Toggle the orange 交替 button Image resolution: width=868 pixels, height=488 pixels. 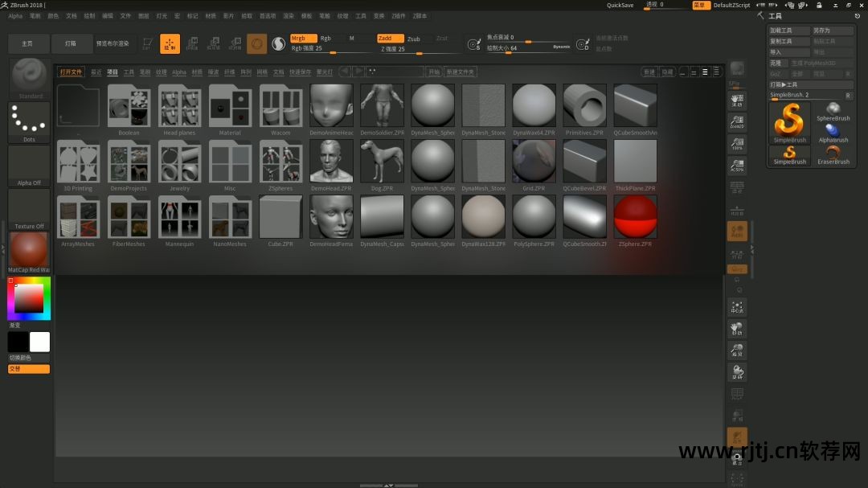[29, 369]
